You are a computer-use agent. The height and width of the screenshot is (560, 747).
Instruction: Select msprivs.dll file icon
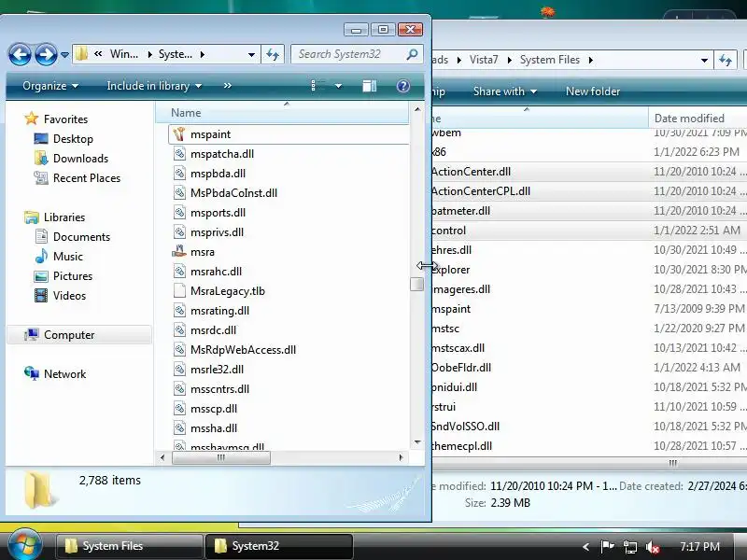coord(179,231)
